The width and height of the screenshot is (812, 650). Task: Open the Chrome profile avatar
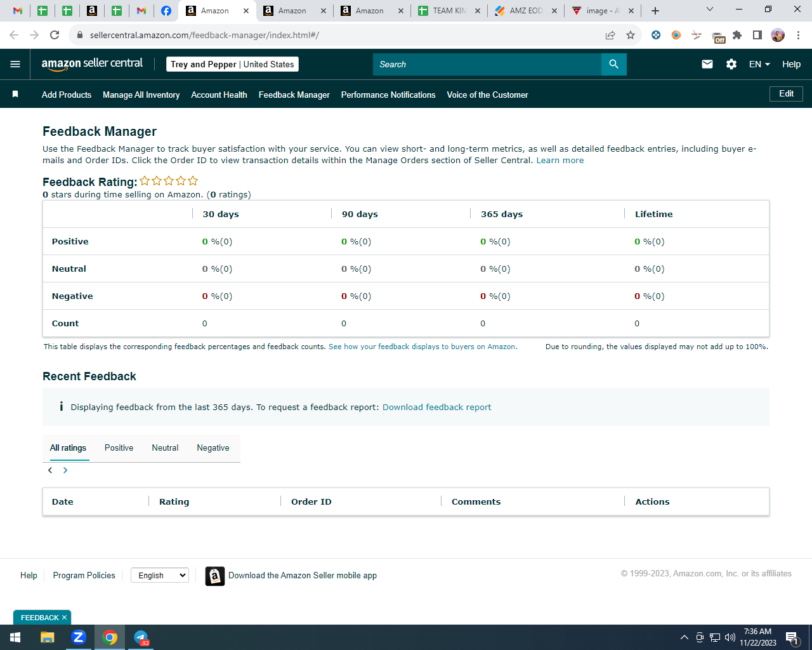(778, 35)
